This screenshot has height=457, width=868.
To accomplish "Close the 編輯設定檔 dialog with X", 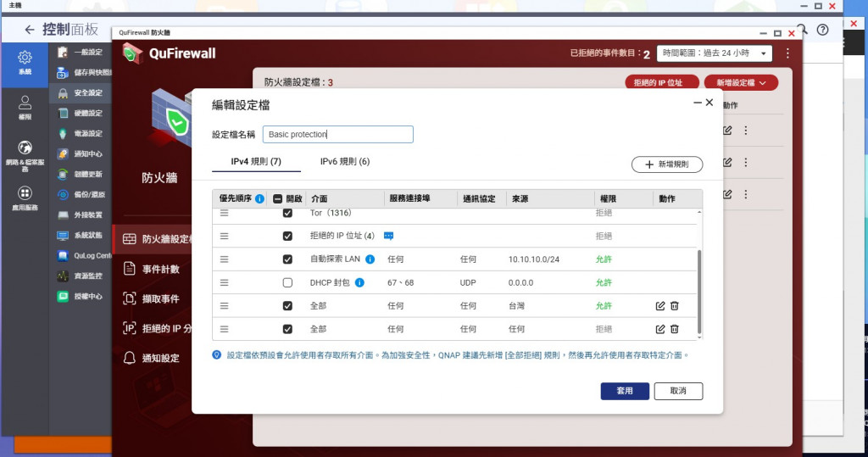I will click(x=709, y=103).
